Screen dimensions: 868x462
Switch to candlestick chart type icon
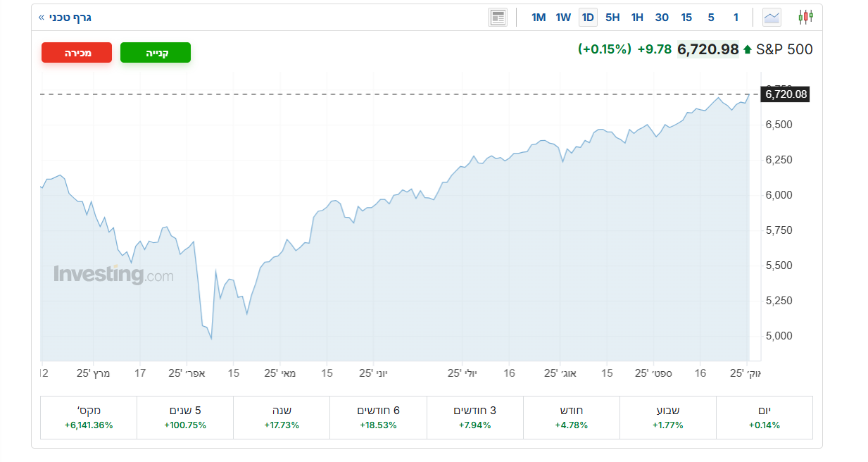coord(806,18)
